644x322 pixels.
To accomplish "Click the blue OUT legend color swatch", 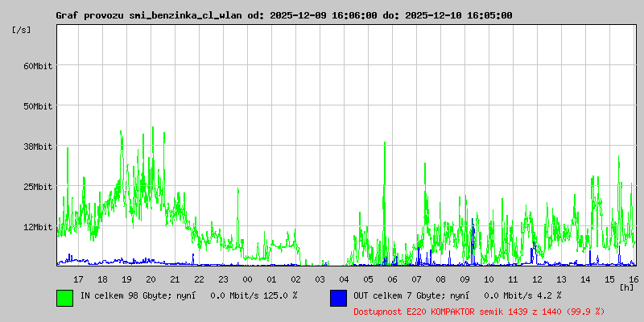I will tap(338, 298).
